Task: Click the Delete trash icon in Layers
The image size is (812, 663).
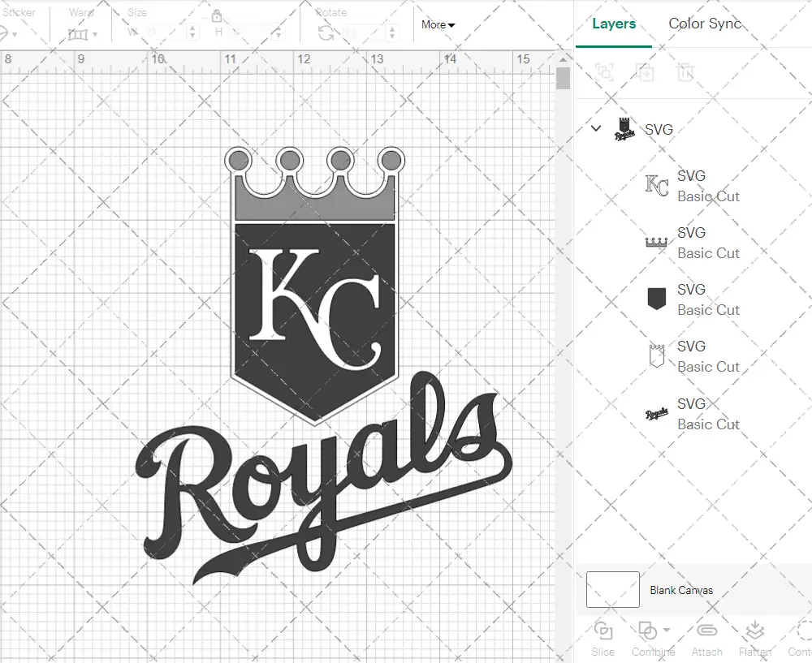Action: tap(686, 72)
